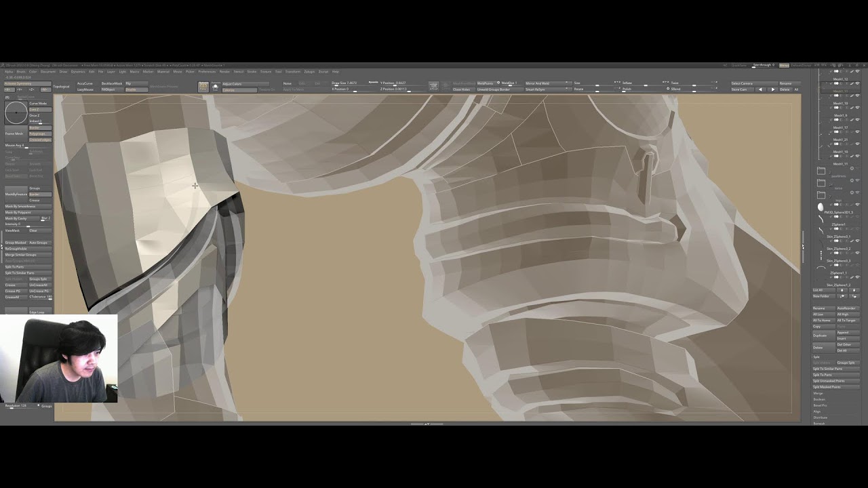
Task: Open the Preferences menu
Action: coord(207,72)
